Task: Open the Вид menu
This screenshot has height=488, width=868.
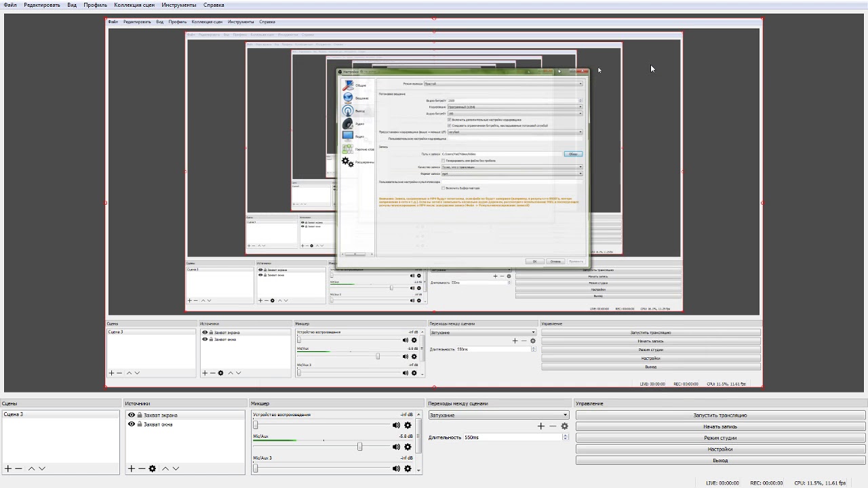Action: point(72,5)
